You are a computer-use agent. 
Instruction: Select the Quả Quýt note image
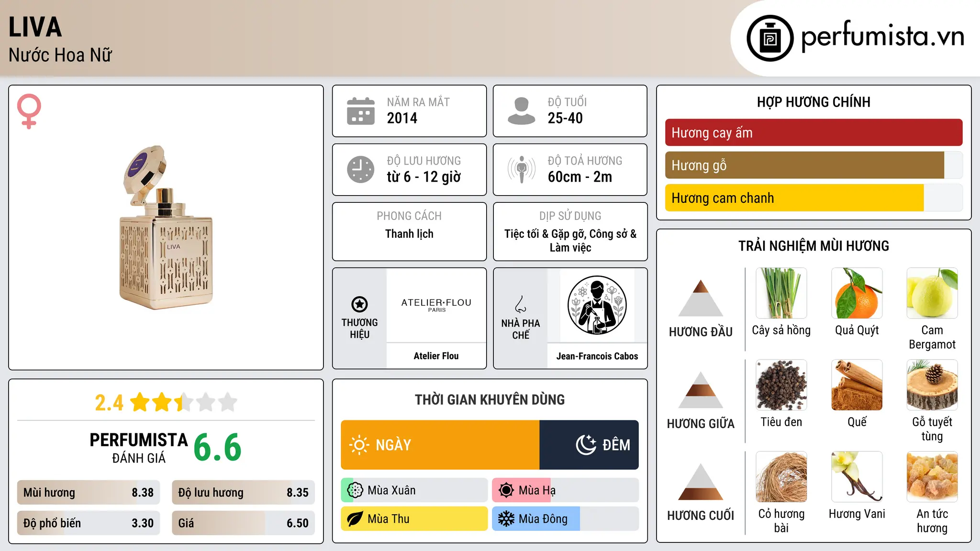coord(857,293)
